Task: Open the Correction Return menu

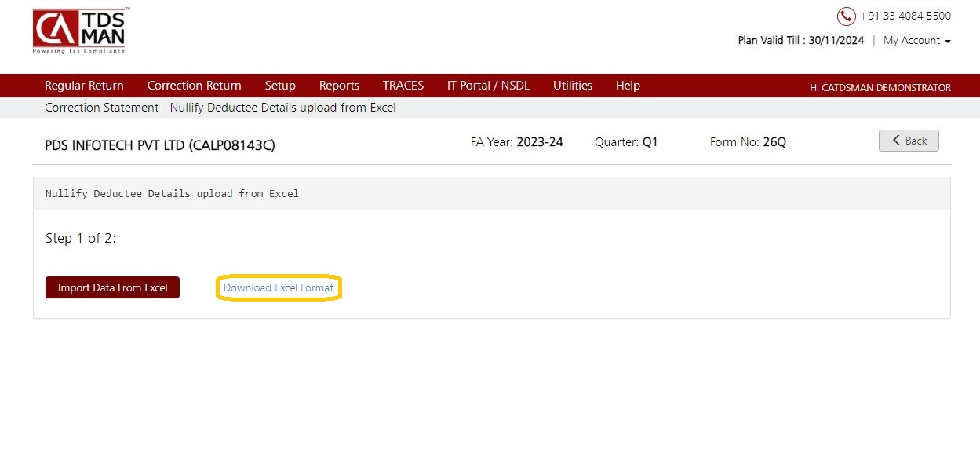Action: [195, 86]
